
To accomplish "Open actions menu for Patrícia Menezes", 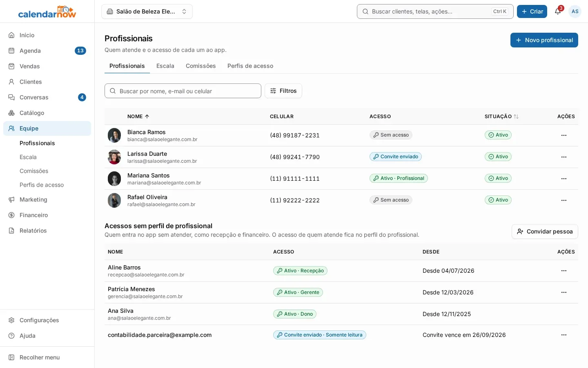I will [564, 292].
